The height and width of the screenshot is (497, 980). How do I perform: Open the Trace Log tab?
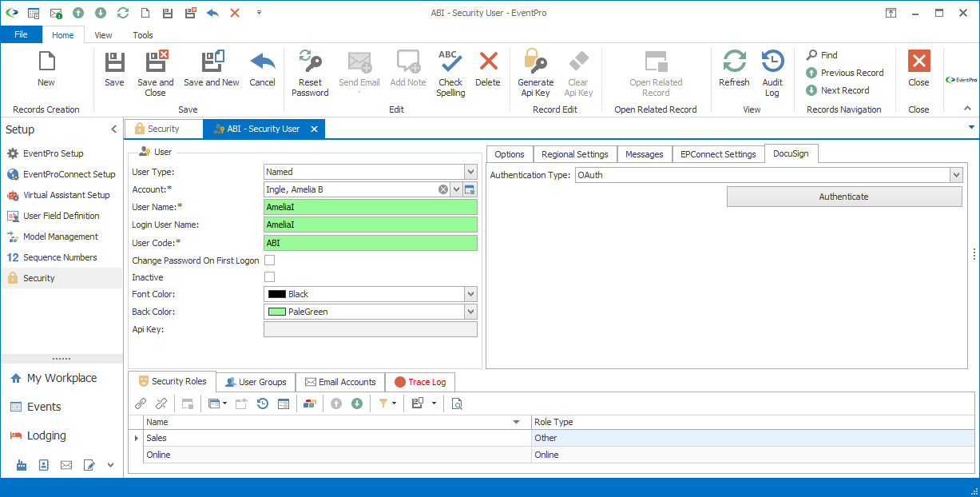pos(420,382)
